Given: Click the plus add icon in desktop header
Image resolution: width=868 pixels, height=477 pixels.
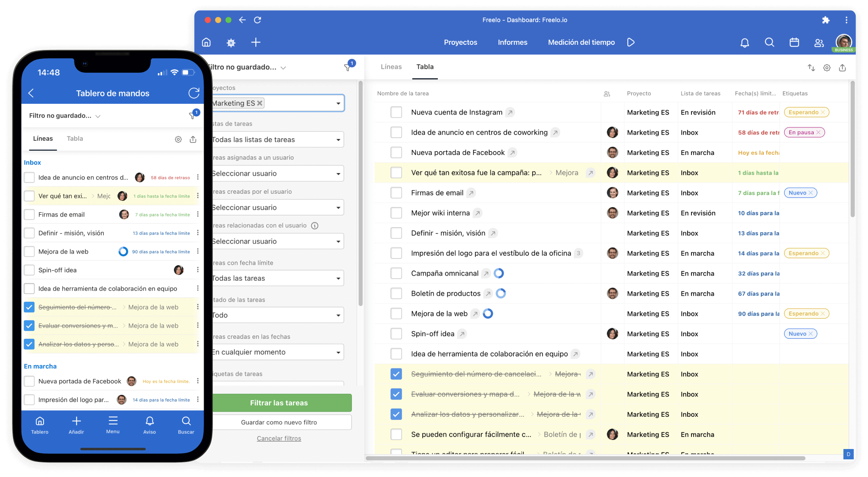Looking at the screenshot, I should (256, 42).
